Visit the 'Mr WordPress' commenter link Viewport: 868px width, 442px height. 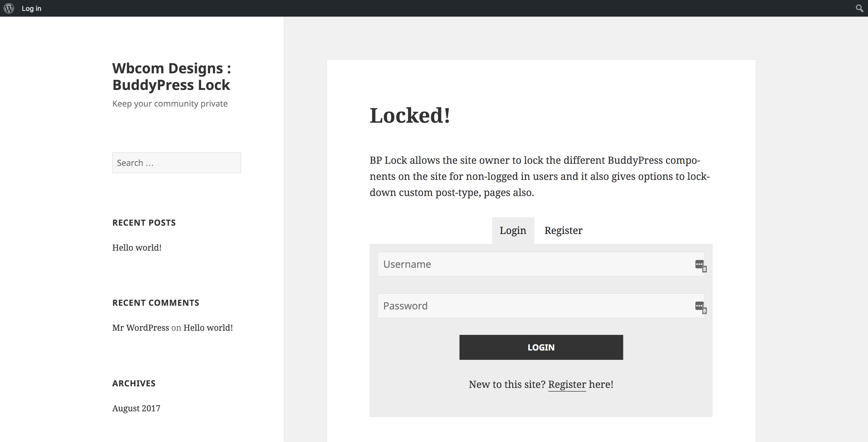click(x=140, y=327)
